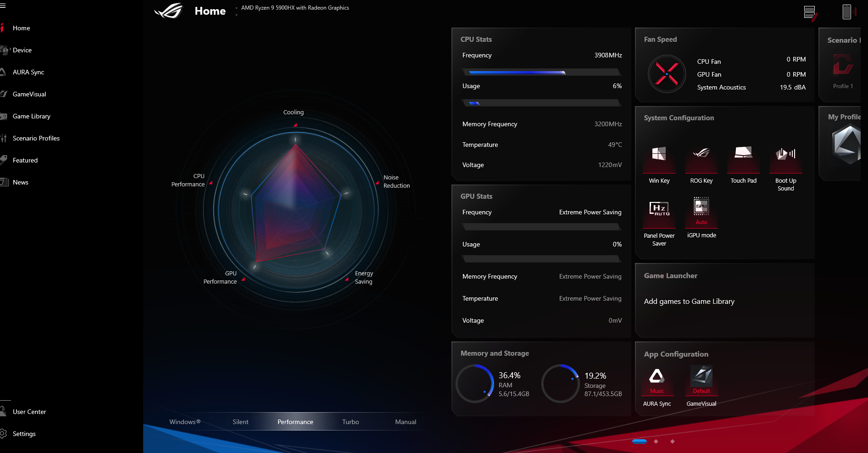Toggle the ROG Key setting
This screenshot has height=453, width=868.
(x=701, y=164)
